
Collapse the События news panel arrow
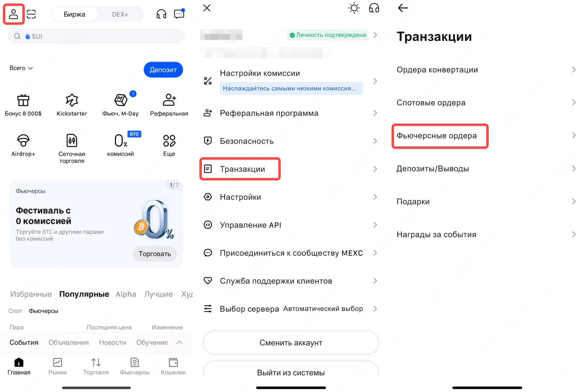(x=179, y=342)
